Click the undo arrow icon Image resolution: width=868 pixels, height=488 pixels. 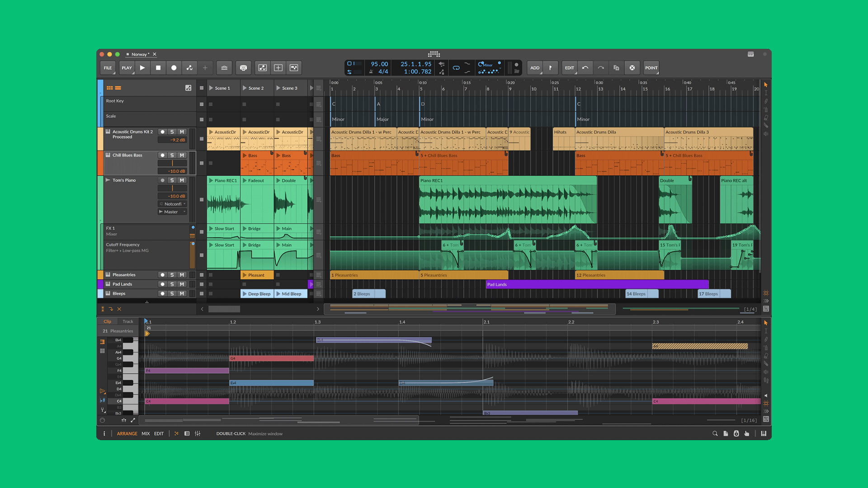point(585,68)
